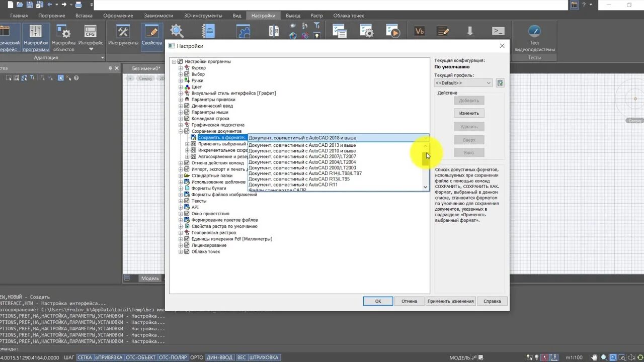This screenshot has height=362, width=644.
Task: Click the Pan hand icon in status bar
Action: 595,357
